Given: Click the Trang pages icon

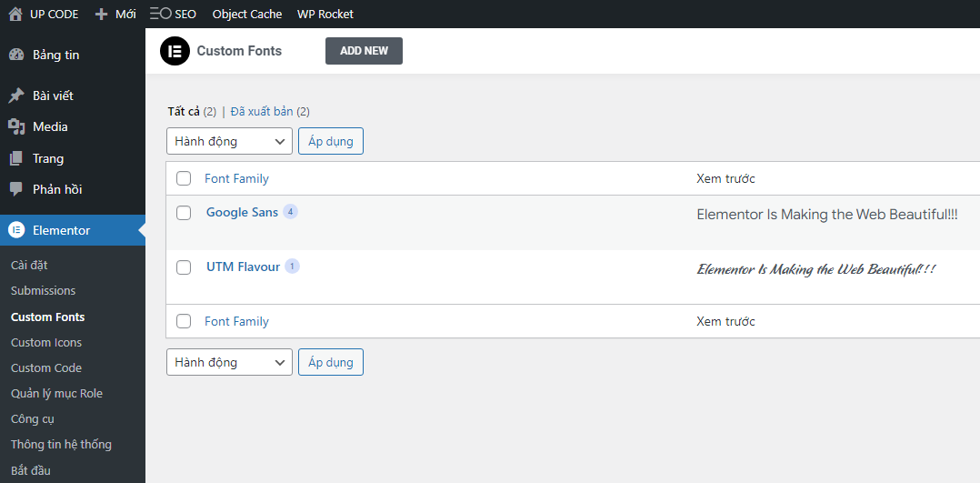Looking at the screenshot, I should pyautogui.click(x=16, y=158).
